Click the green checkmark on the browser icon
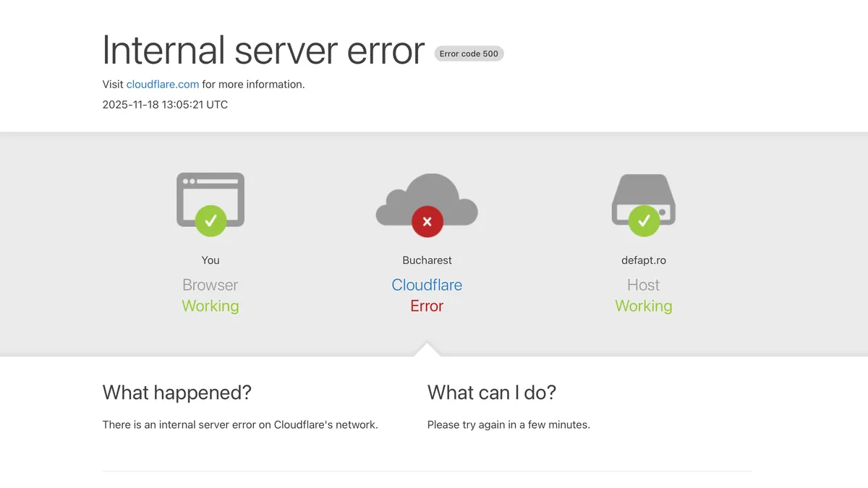The width and height of the screenshot is (868, 488). pyautogui.click(x=210, y=221)
